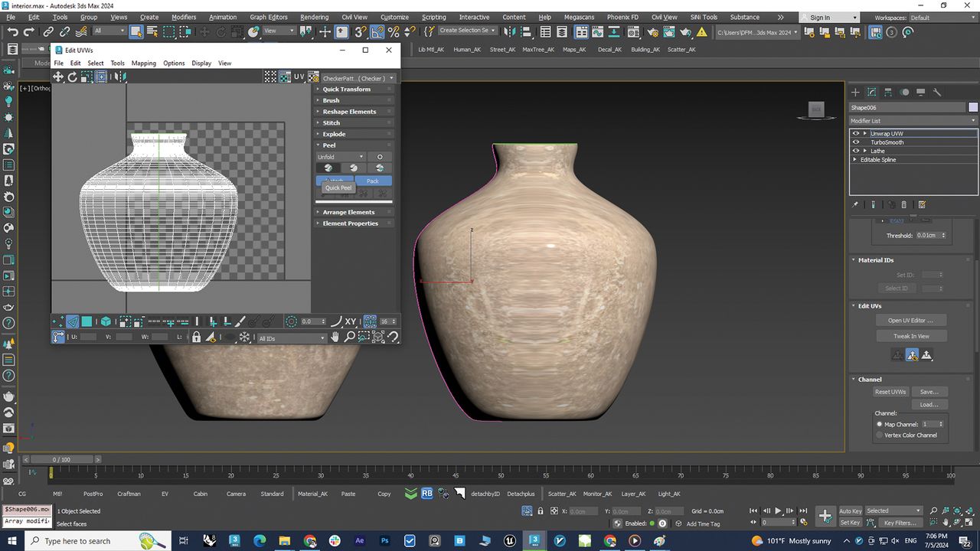980x551 pixels.
Task: Toggle the Auto Key button
Action: click(x=851, y=511)
